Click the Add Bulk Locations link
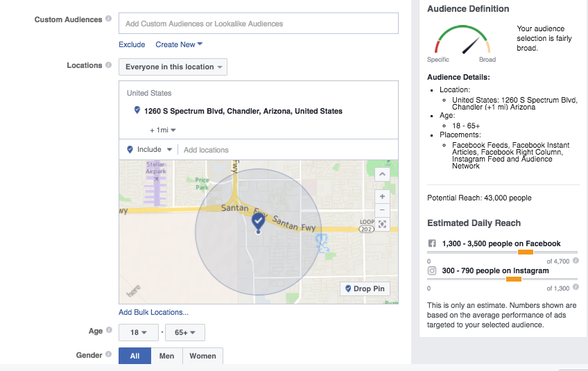This screenshot has width=588, height=371. 153,312
